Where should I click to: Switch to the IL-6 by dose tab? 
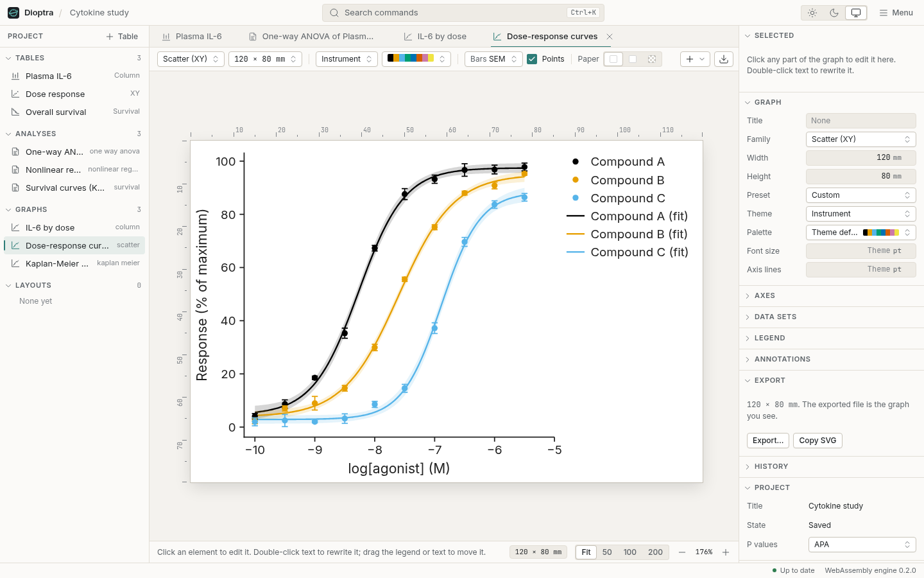pos(435,37)
